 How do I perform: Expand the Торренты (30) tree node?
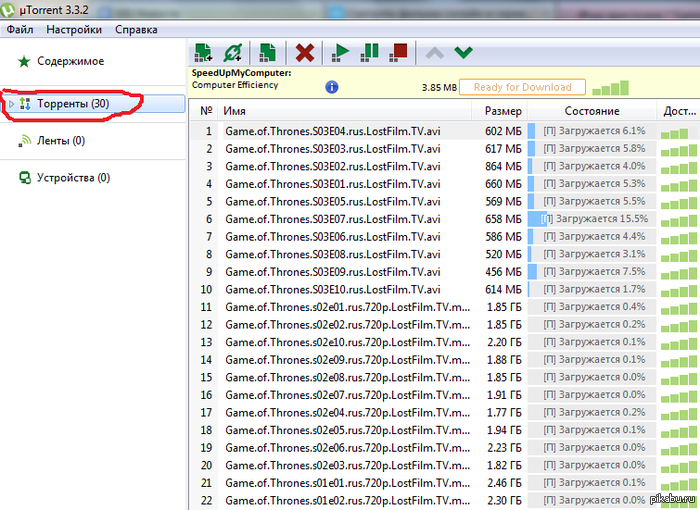(x=11, y=104)
